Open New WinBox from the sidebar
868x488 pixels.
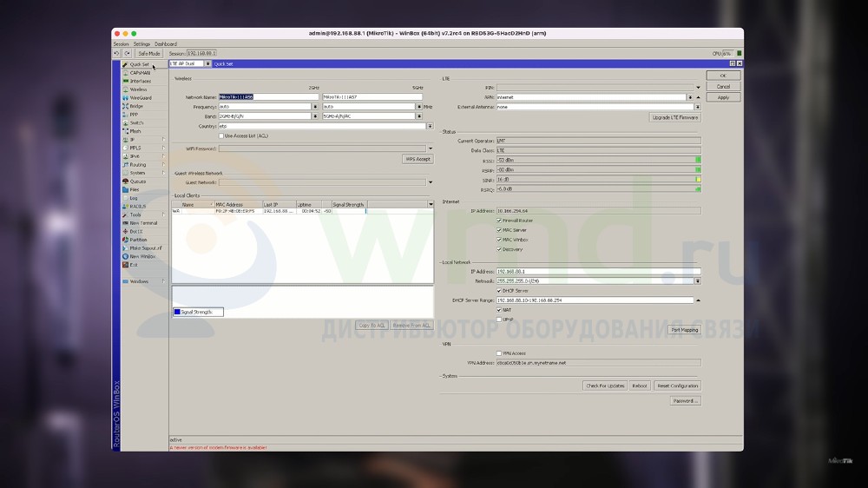[x=142, y=256]
